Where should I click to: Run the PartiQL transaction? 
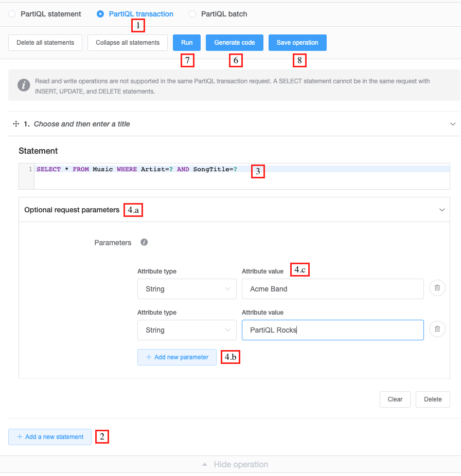pyautogui.click(x=187, y=43)
